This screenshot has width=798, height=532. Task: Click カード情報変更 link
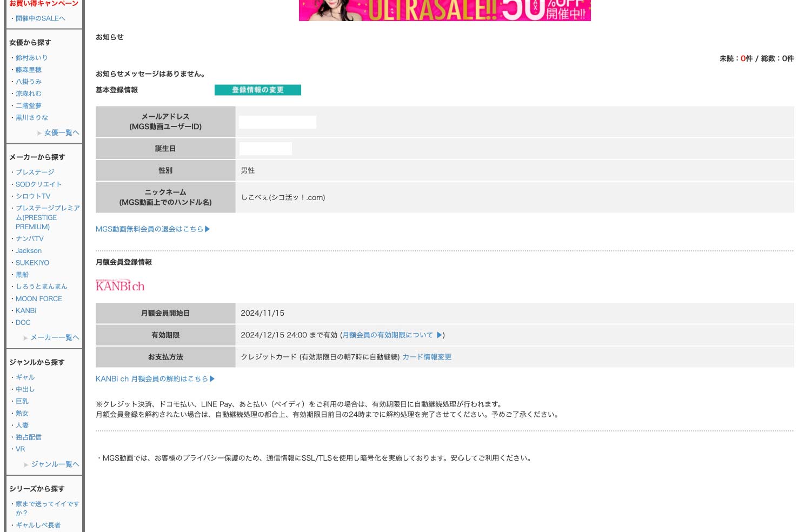click(427, 357)
